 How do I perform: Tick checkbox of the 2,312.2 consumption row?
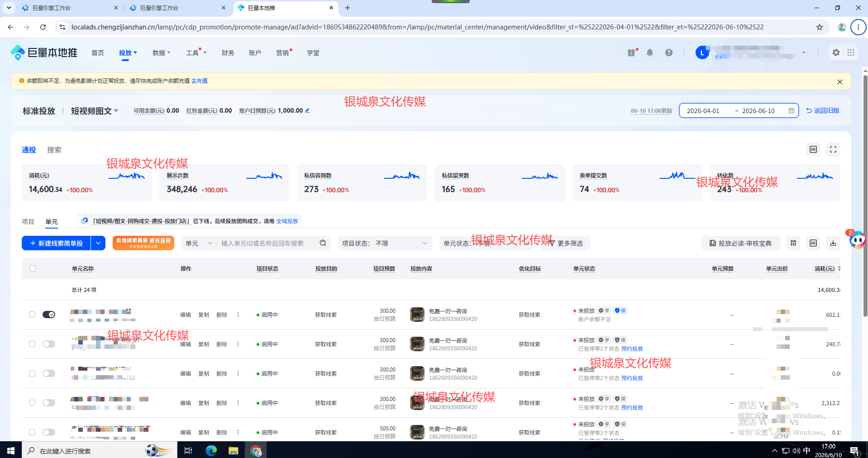32,403
